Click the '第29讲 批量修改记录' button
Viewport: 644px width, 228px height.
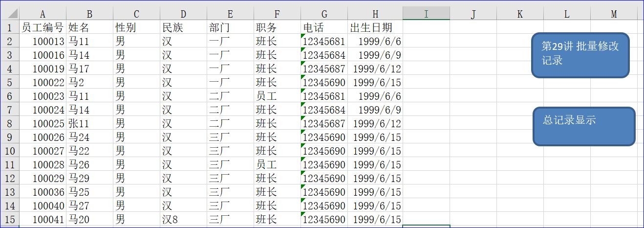tap(580, 55)
